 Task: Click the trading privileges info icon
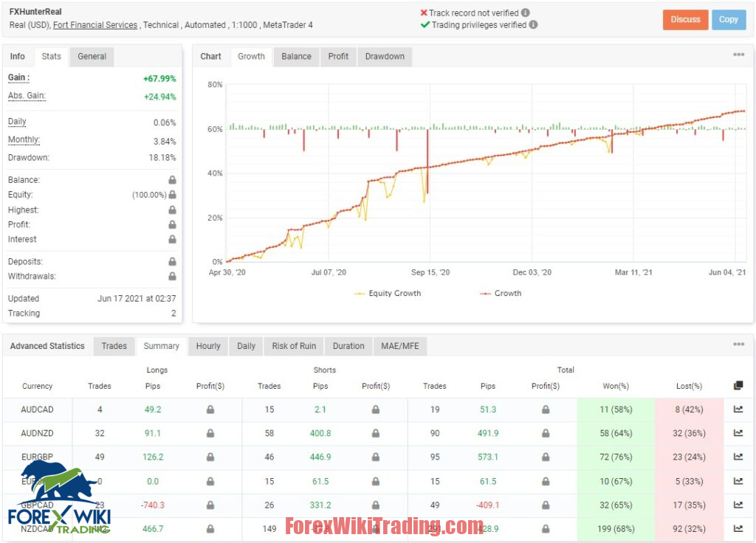click(533, 24)
